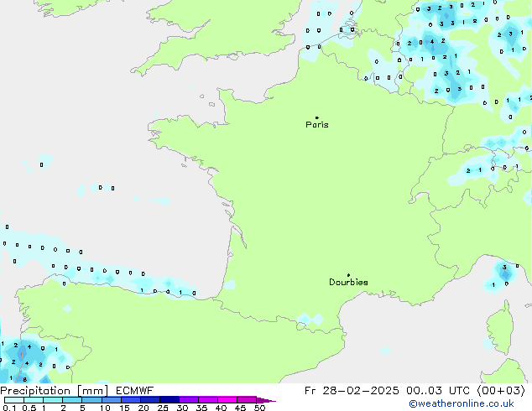Image resolution: width=532 pixels, height=411 pixels.
Task: Pick the 2–5 mm legend color swatch
Action: tap(72, 400)
